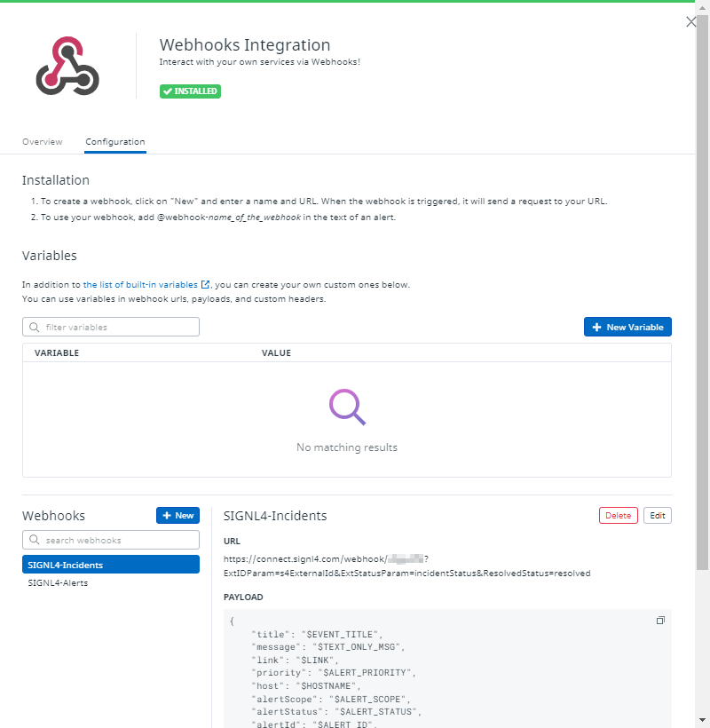710x728 pixels.
Task: Click the No matching results text
Action: pos(347,447)
